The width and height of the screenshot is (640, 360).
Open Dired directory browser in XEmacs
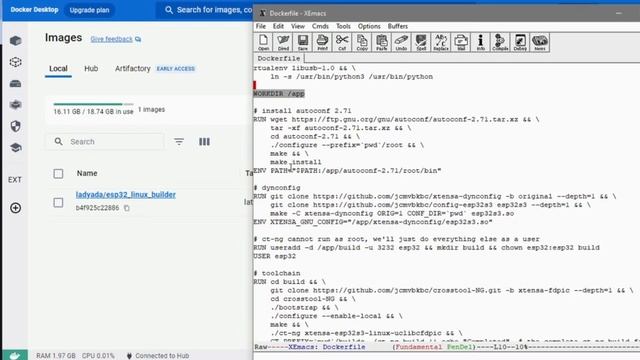pos(283,42)
